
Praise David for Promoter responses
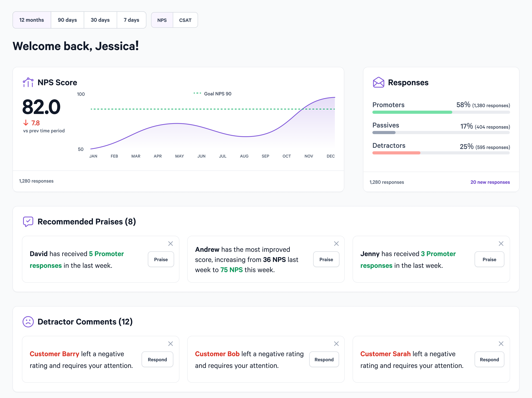point(161,259)
